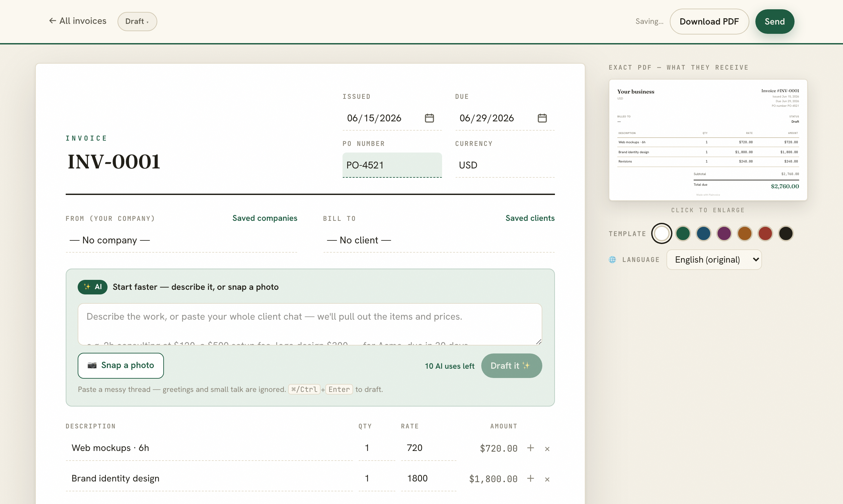
Task: Click Snap a photo button
Action: coord(121,365)
